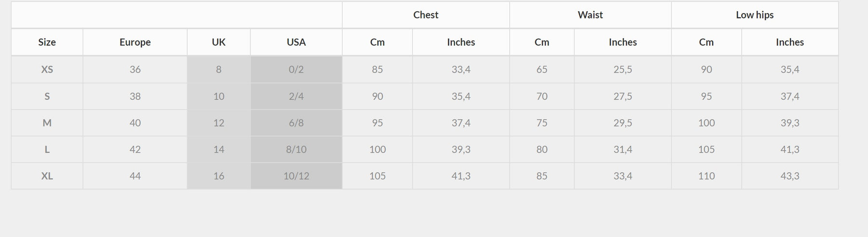The height and width of the screenshot is (237, 868).
Task: Click Waist 29,5 inches cell
Action: point(623,123)
